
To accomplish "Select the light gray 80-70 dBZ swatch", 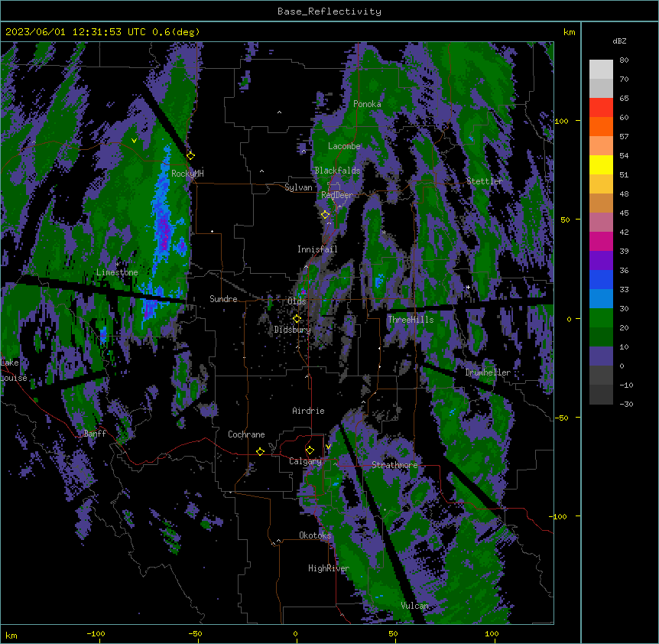I will [x=601, y=70].
